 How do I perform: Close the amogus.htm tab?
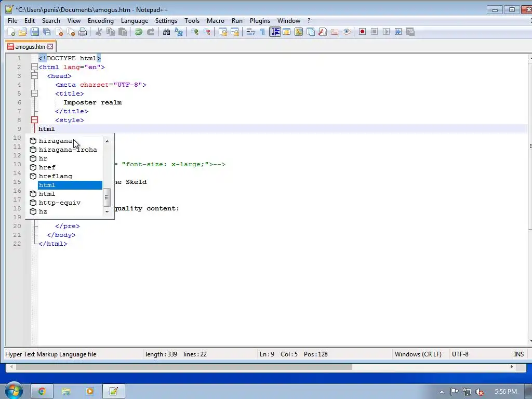click(x=50, y=46)
